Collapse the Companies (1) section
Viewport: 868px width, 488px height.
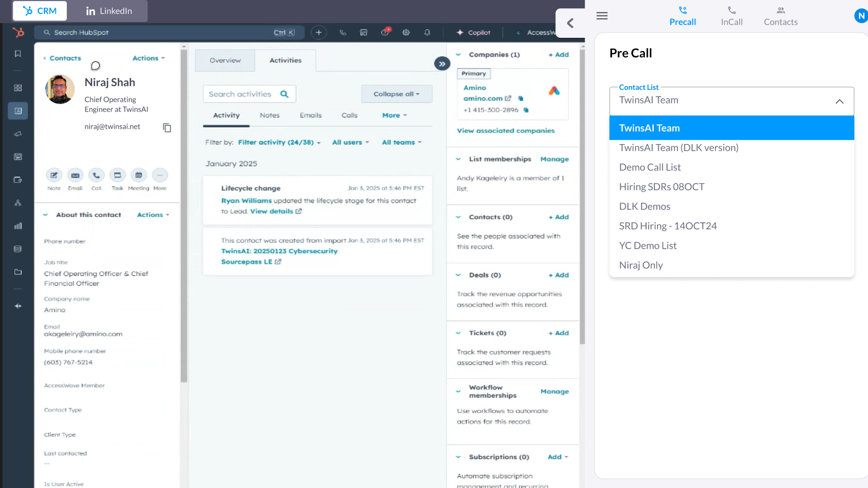pos(458,55)
